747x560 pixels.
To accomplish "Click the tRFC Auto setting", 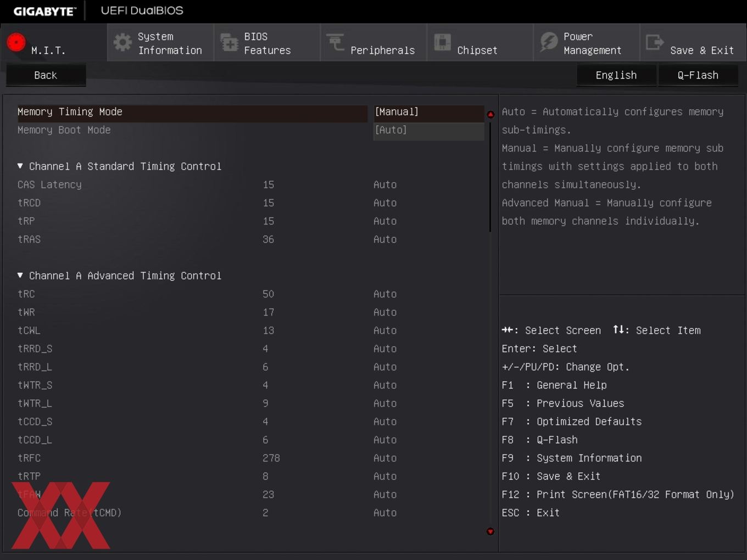I will 385,458.
